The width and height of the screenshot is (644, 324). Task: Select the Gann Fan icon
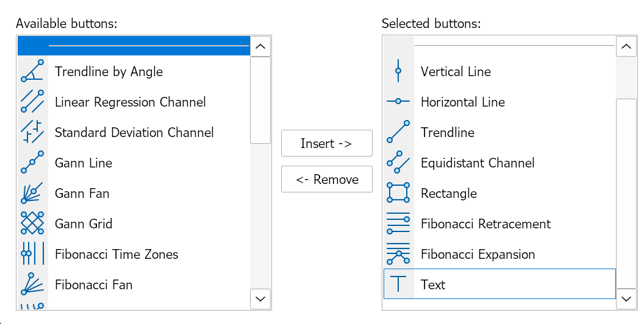(32, 193)
